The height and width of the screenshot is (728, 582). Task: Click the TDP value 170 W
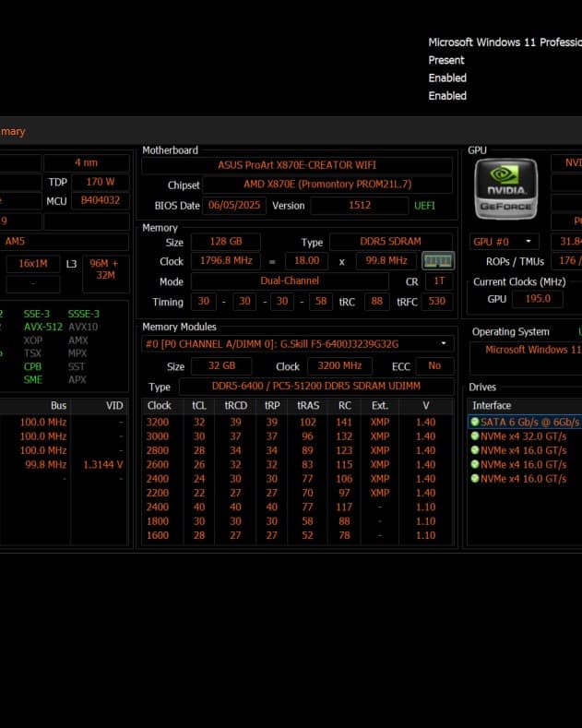pyautogui.click(x=101, y=182)
